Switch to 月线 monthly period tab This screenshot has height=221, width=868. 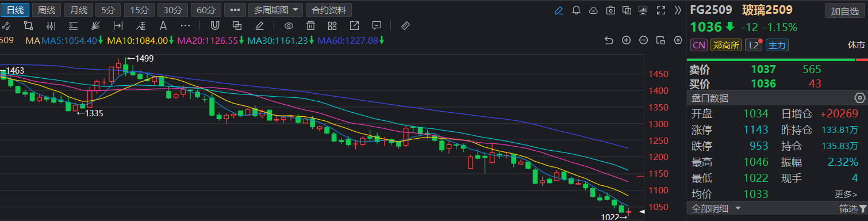[78, 10]
